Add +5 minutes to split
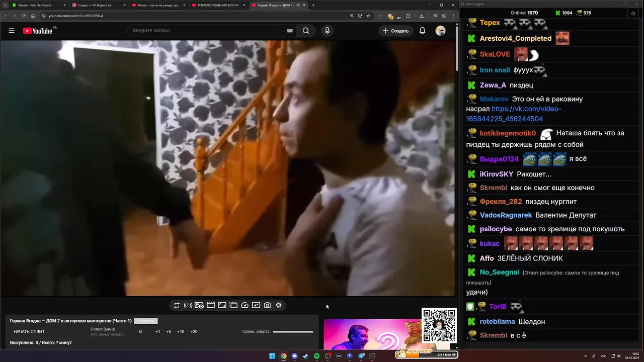Image resolution: width=644 pixels, height=362 pixels. (x=169, y=332)
